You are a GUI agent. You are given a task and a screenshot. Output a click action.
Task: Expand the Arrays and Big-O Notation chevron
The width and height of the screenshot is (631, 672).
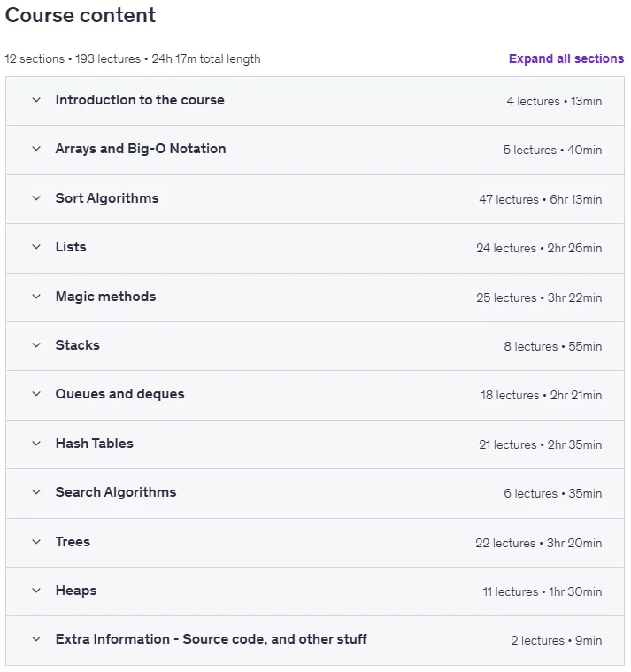click(36, 149)
